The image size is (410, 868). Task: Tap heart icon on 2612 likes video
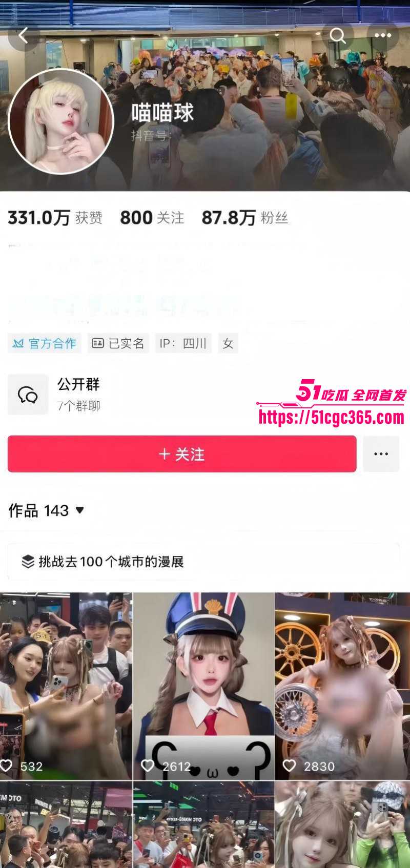(148, 766)
